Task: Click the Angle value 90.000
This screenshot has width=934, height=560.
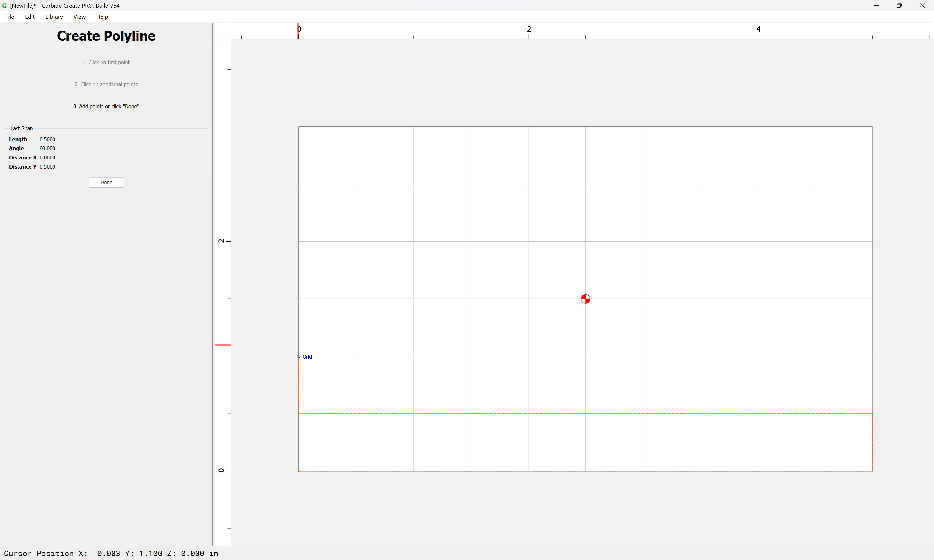Action: coord(47,149)
